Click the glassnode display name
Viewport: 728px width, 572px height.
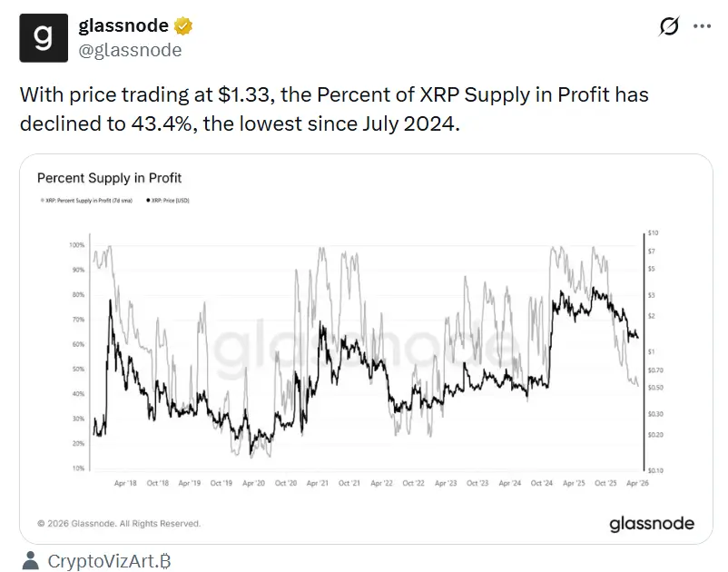pyautogui.click(x=126, y=25)
